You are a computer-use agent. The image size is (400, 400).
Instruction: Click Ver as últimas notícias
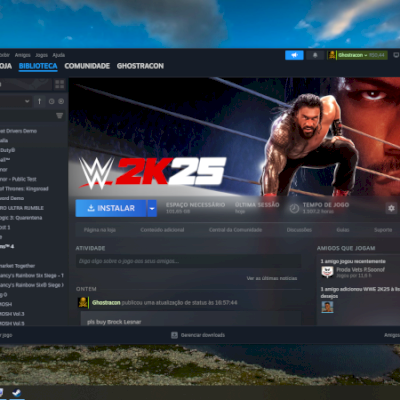(x=272, y=278)
